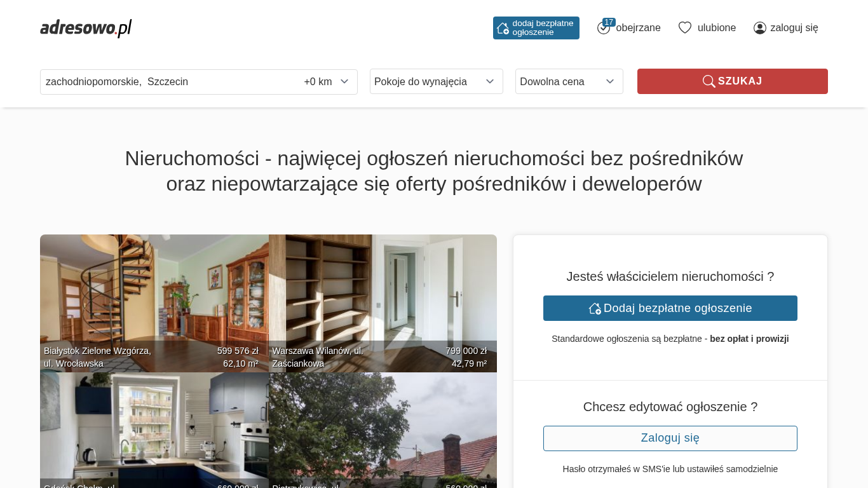The image size is (868, 488).
Task: Go to 'ulubione' favorites
Action: pyautogui.click(x=716, y=28)
